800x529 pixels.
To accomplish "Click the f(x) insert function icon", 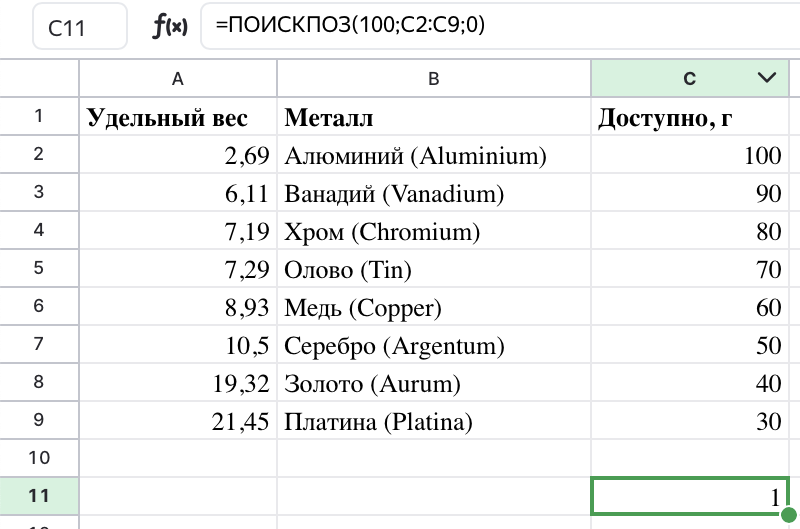I will pyautogui.click(x=170, y=26).
